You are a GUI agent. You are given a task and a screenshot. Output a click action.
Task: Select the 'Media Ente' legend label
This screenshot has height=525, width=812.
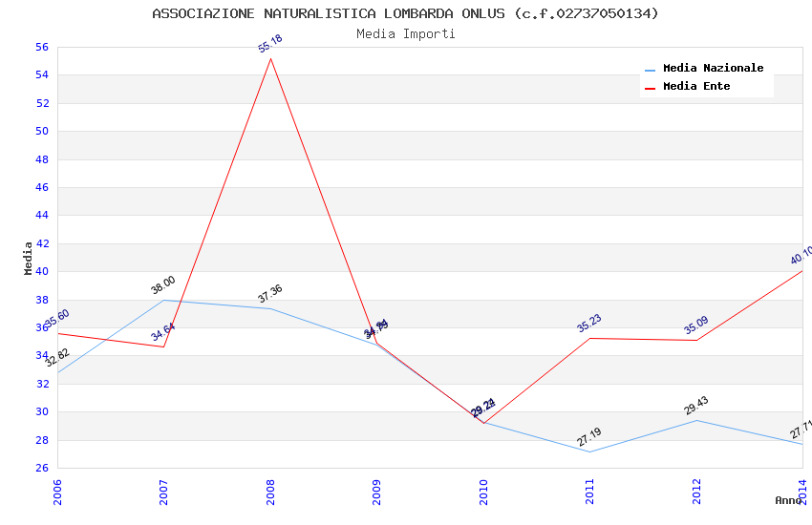(696, 86)
